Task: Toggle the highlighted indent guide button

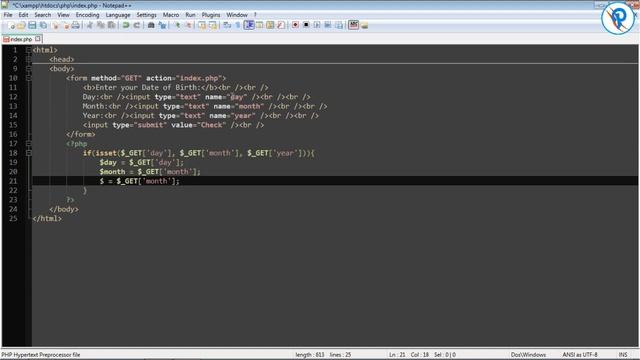Action: [x=249, y=25]
